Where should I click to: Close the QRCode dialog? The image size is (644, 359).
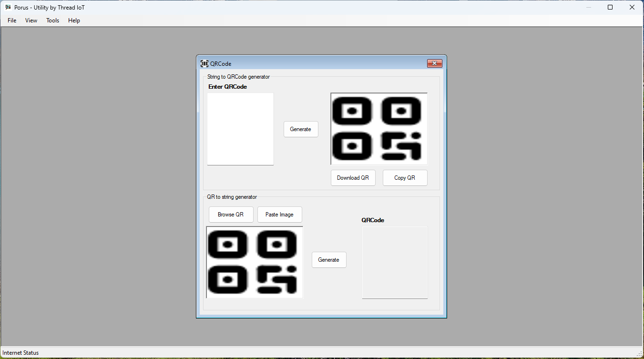(434, 63)
